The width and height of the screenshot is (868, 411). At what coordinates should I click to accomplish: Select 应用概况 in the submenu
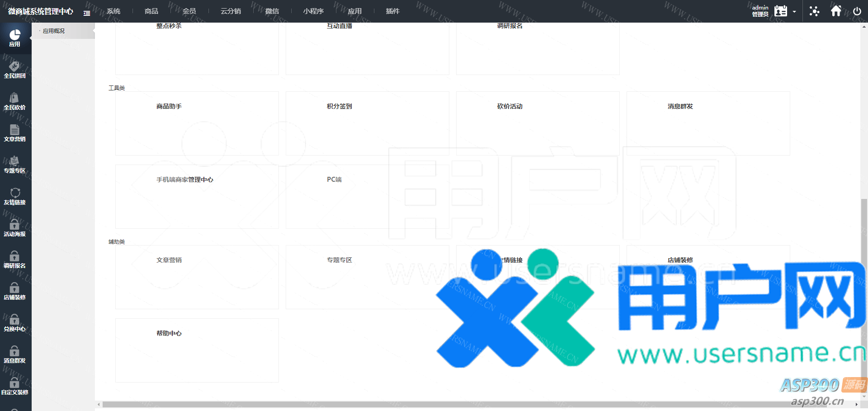pos(54,31)
